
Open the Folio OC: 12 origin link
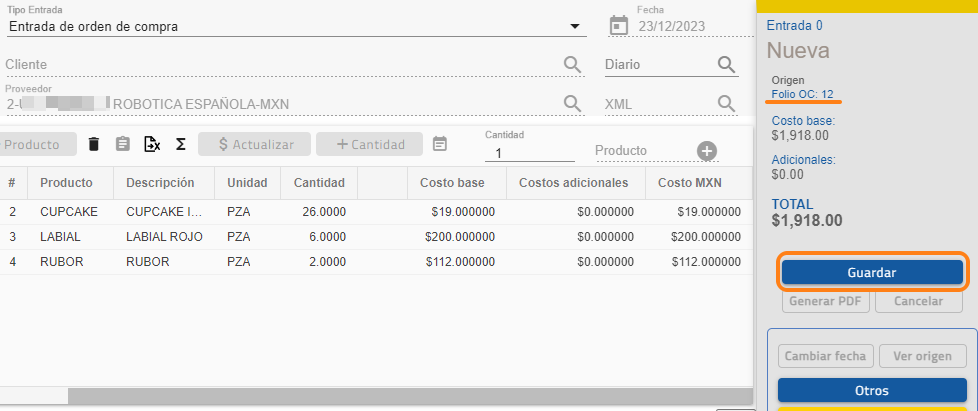click(804, 94)
